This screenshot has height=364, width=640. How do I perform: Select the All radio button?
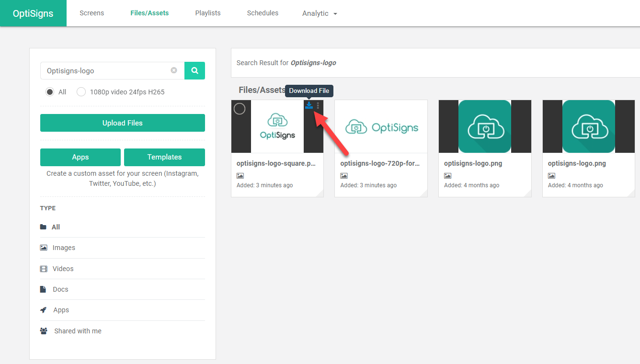(50, 92)
